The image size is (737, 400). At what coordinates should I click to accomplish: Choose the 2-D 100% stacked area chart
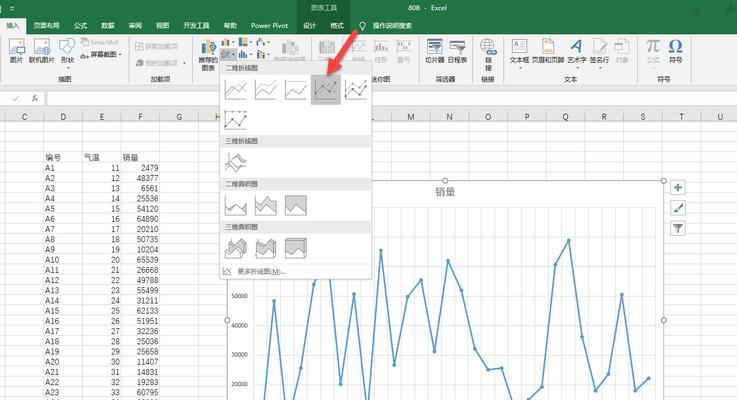coord(296,205)
